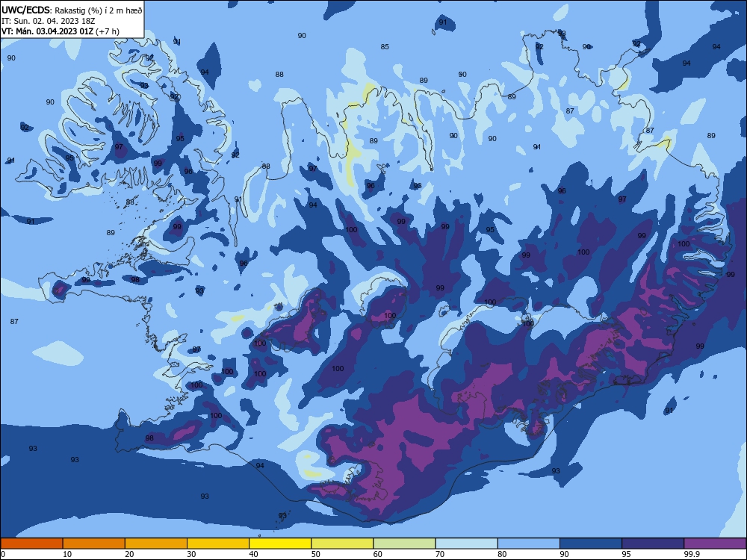Select the purple above-99.9 legend swatch

pos(715,544)
